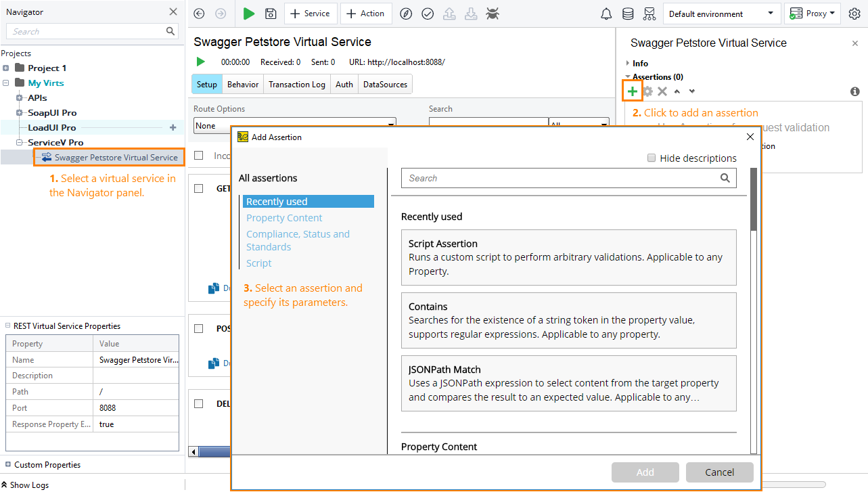Viewport: 868px width, 492px height.
Task: Click the plus icon on LoadUI Pro row
Action: pyautogui.click(x=173, y=127)
